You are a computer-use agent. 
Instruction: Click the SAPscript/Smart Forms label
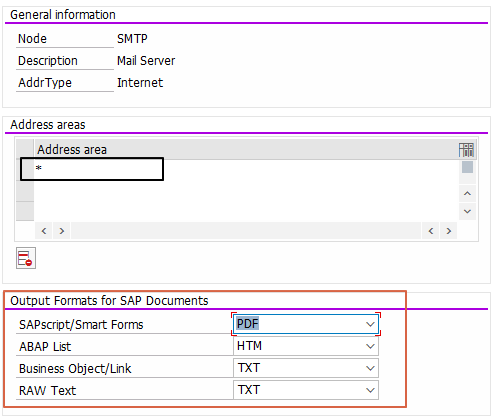pyautogui.click(x=81, y=325)
